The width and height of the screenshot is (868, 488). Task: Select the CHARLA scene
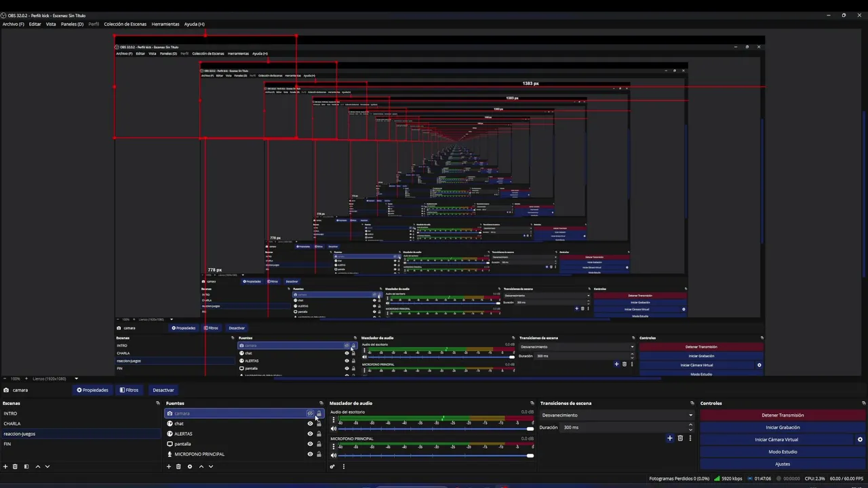[x=81, y=424]
